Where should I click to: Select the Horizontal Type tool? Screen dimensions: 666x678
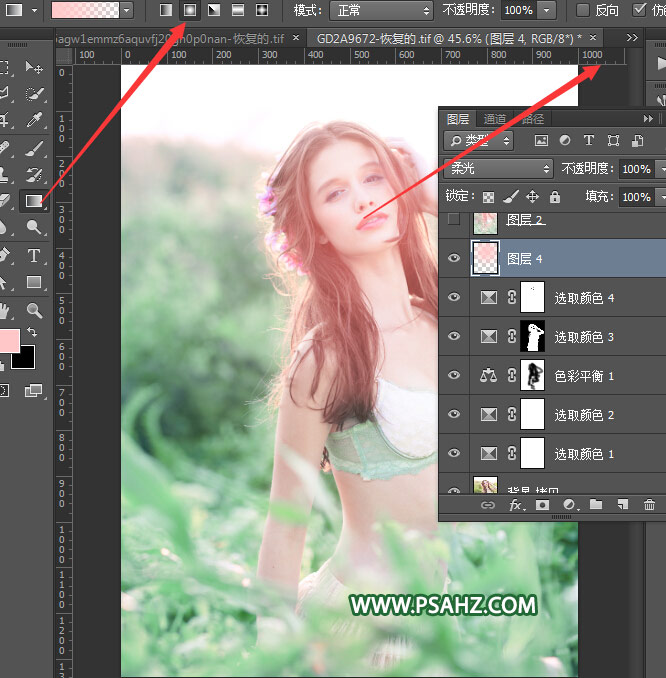(x=34, y=256)
